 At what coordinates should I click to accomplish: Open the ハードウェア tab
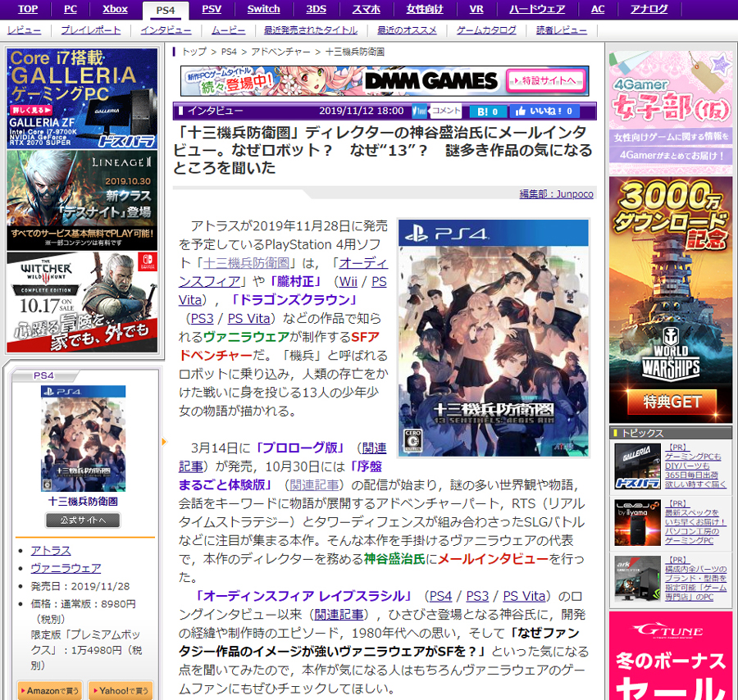[x=537, y=9]
